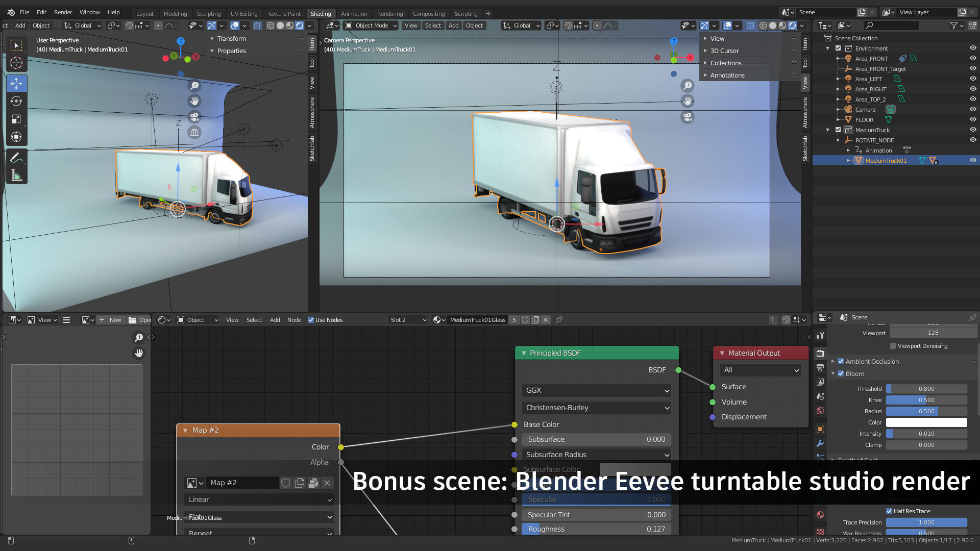The width and height of the screenshot is (980, 551).
Task: Open the File menu
Action: point(24,12)
